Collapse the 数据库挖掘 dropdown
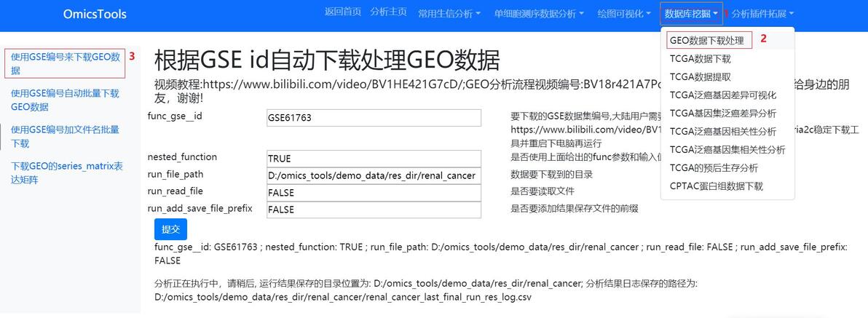 (x=691, y=13)
